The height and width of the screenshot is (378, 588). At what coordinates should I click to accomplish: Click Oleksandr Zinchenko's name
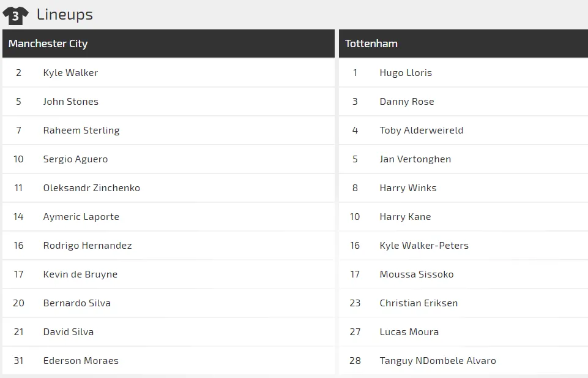pyautogui.click(x=91, y=188)
